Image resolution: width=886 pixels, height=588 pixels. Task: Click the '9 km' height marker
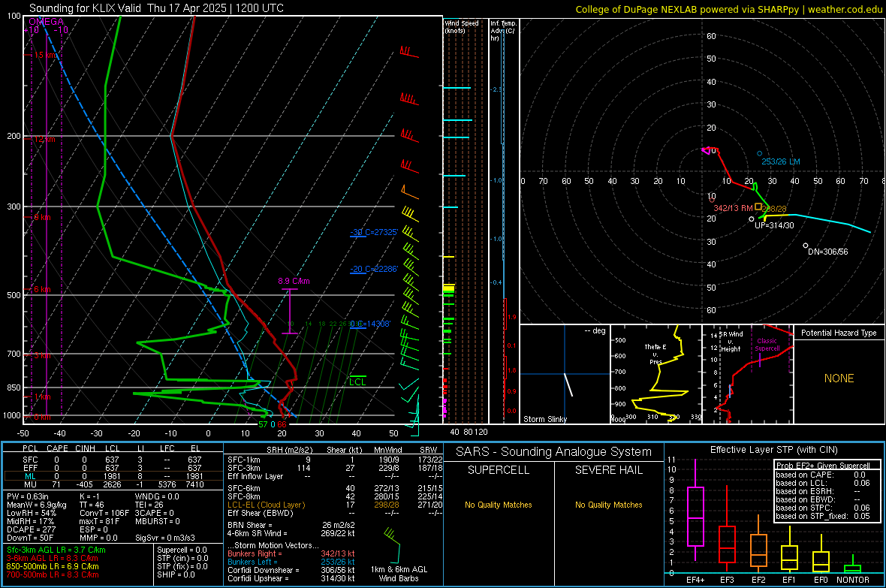pyautogui.click(x=43, y=217)
